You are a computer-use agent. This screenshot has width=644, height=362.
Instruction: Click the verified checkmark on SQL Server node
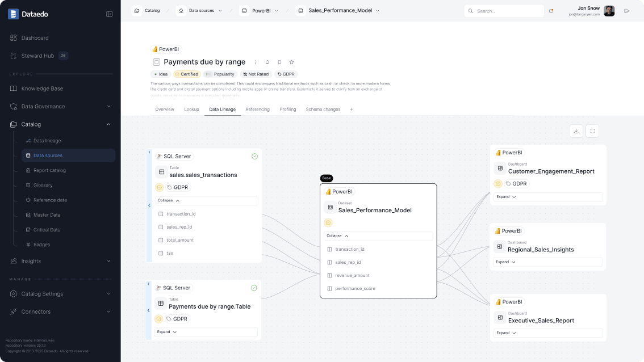[x=254, y=156]
